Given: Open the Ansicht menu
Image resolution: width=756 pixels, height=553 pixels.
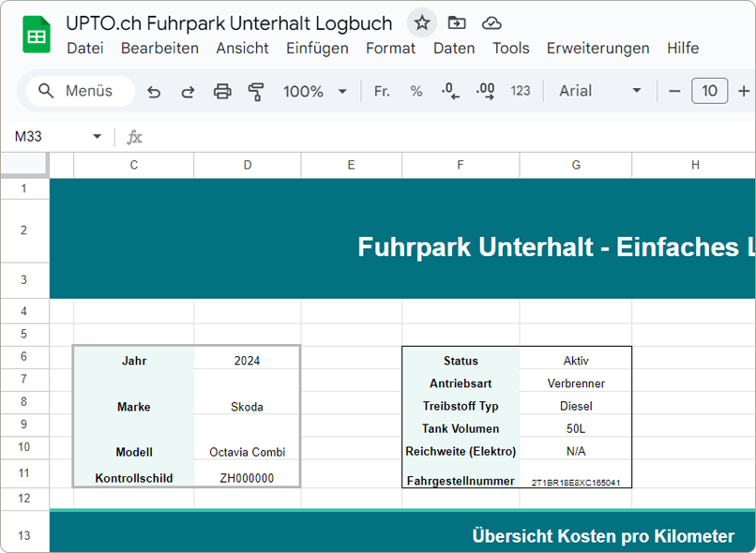Looking at the screenshot, I should tap(242, 48).
